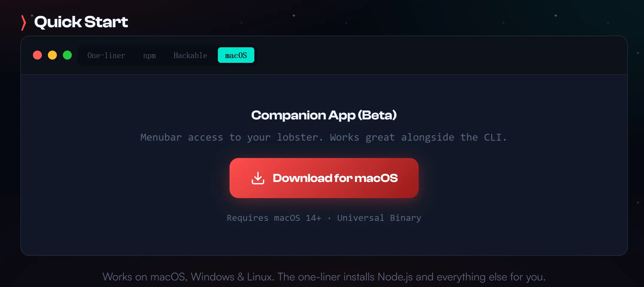Click the Companion App (Beta) title
This screenshot has width=644, height=287.
click(x=324, y=115)
